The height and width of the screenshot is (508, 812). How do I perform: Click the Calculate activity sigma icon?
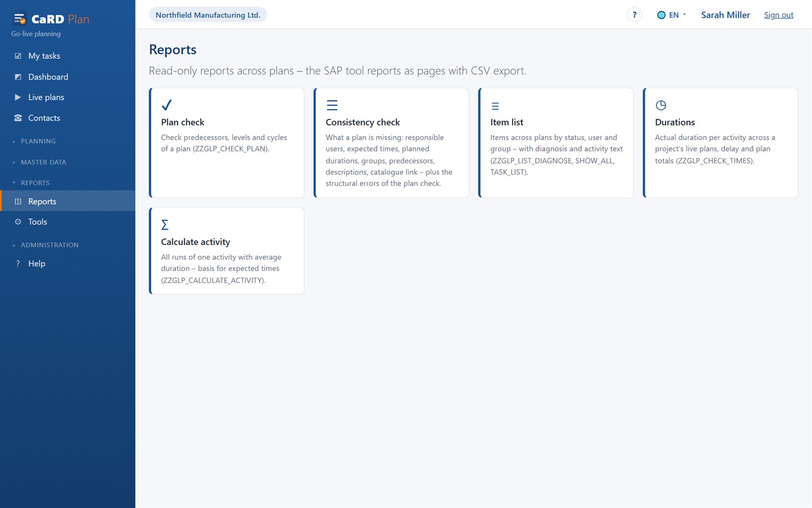pos(165,225)
